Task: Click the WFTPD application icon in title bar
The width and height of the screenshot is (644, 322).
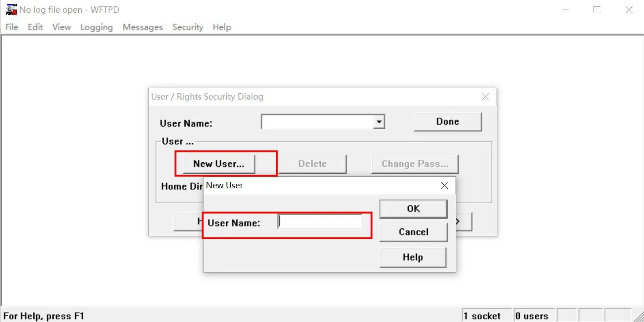Action: click(x=10, y=9)
